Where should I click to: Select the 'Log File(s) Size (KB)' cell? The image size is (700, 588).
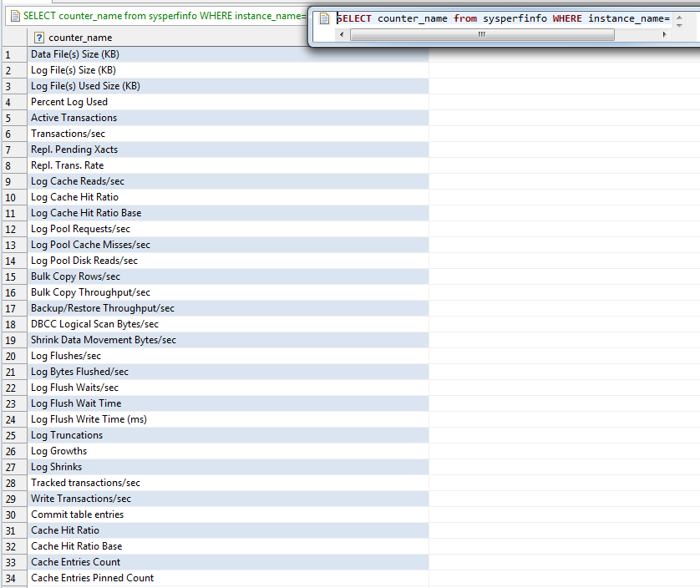(x=228, y=70)
